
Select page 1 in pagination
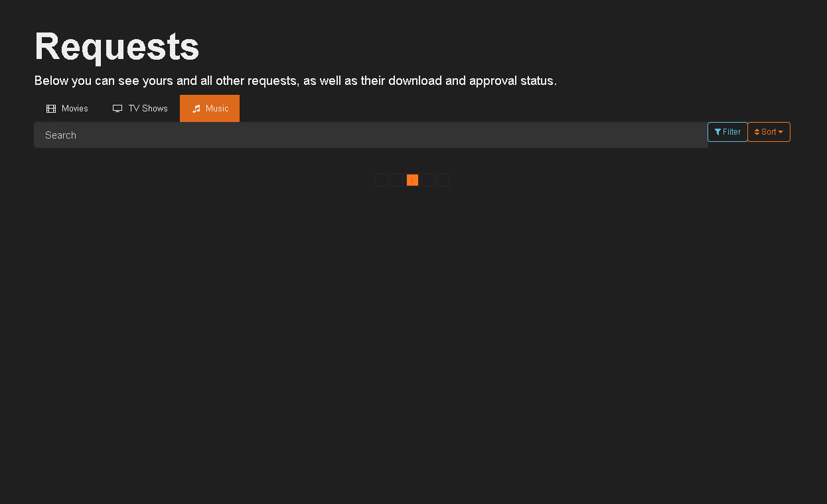[x=412, y=180]
